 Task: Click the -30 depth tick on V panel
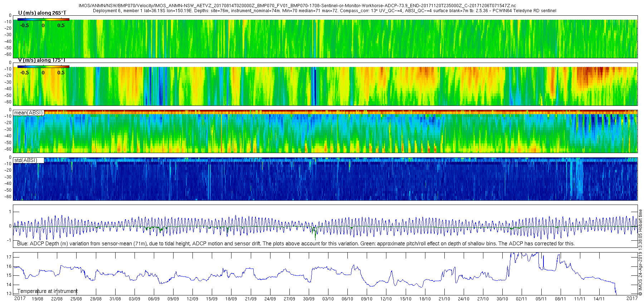pos(8,82)
